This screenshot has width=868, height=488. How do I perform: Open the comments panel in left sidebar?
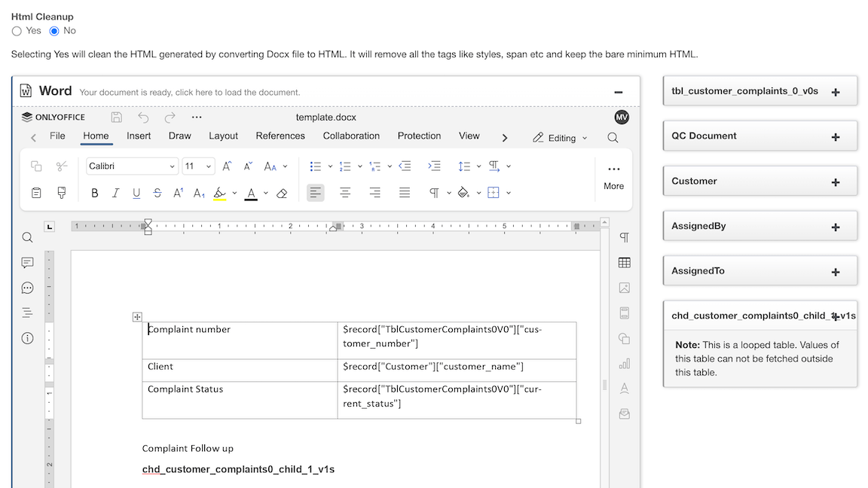(28, 263)
